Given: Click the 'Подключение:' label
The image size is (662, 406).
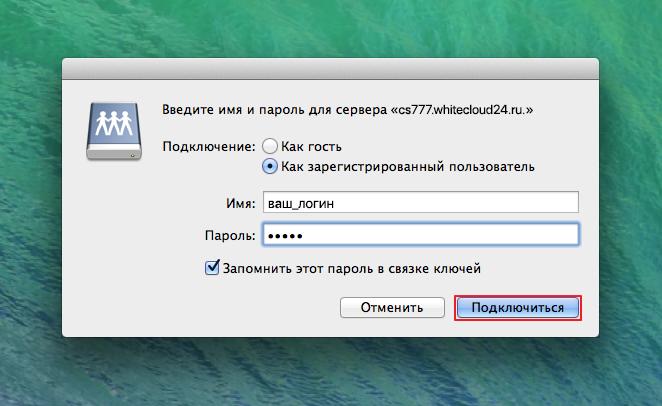Looking at the screenshot, I should click(x=209, y=147).
